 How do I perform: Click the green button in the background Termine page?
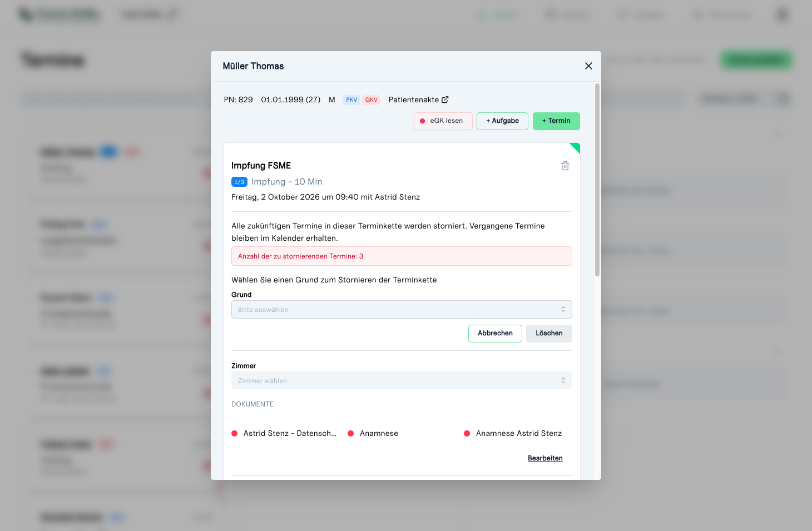(756, 60)
